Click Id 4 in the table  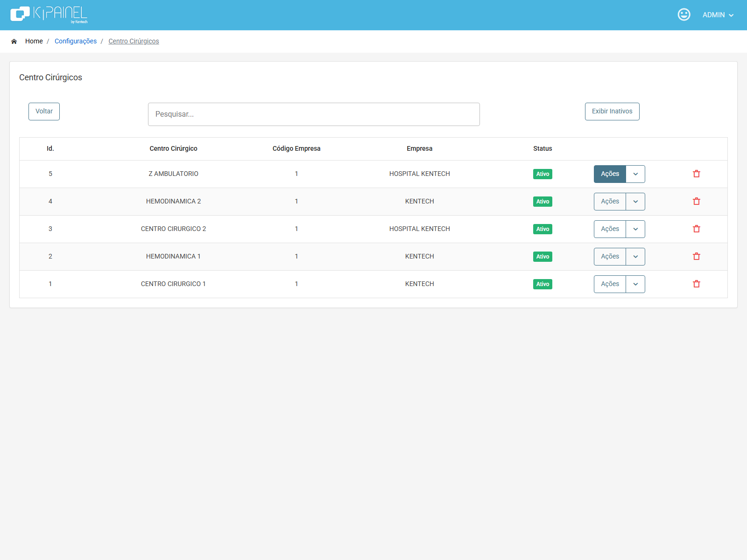pos(50,201)
